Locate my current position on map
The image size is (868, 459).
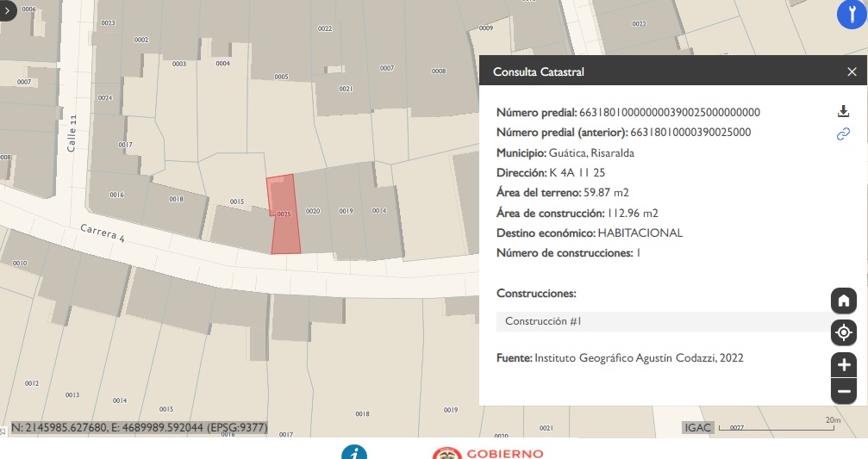[x=843, y=332]
